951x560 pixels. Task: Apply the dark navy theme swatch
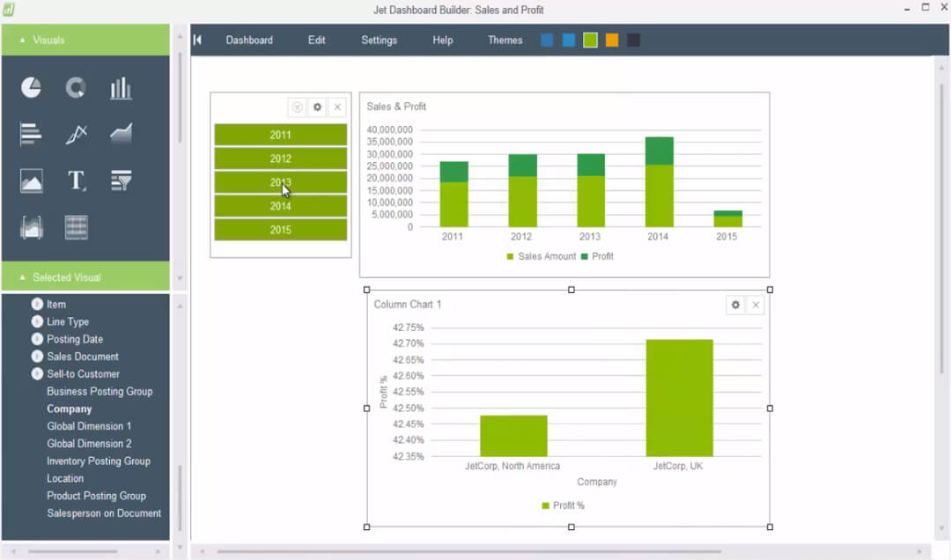(633, 40)
